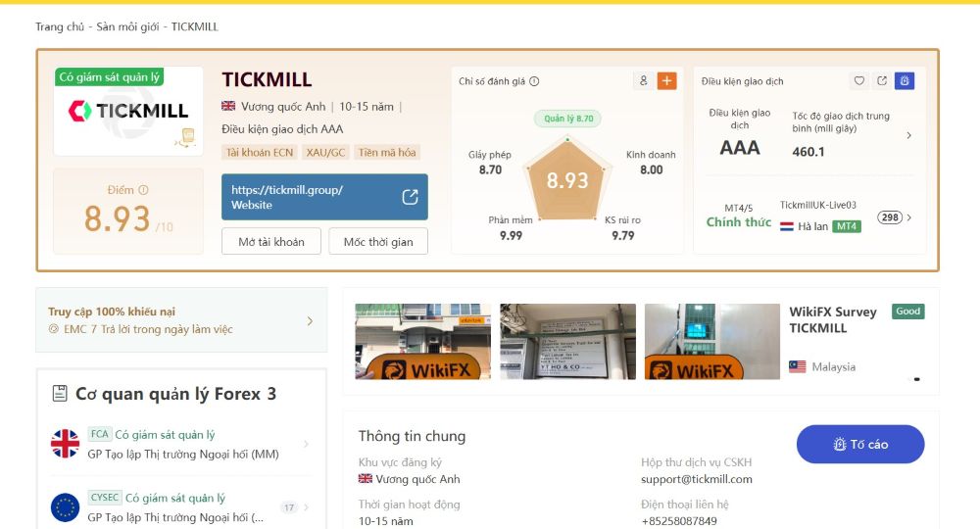Click the UK flag beside Vương quốc Anh header
The width and height of the screenshot is (980, 529).
coord(228,106)
